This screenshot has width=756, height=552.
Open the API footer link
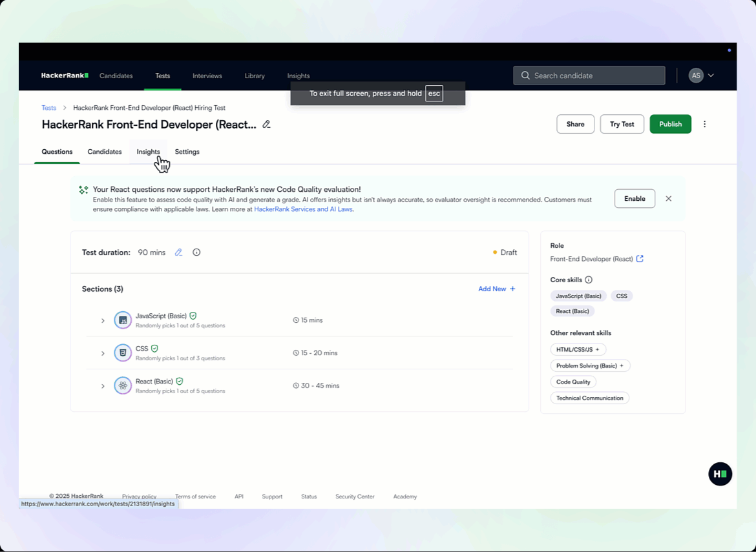(x=238, y=496)
